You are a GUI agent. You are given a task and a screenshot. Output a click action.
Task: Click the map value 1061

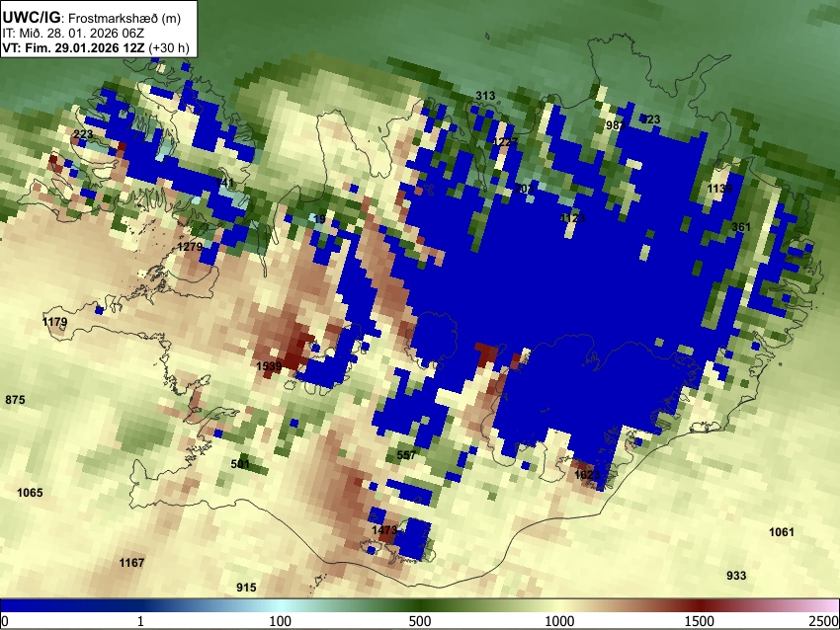tap(782, 532)
